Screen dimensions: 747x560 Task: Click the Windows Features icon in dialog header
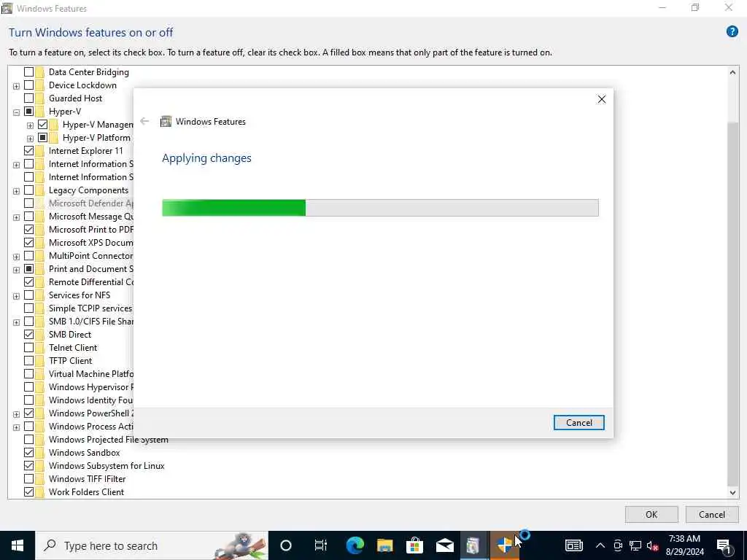tap(166, 122)
